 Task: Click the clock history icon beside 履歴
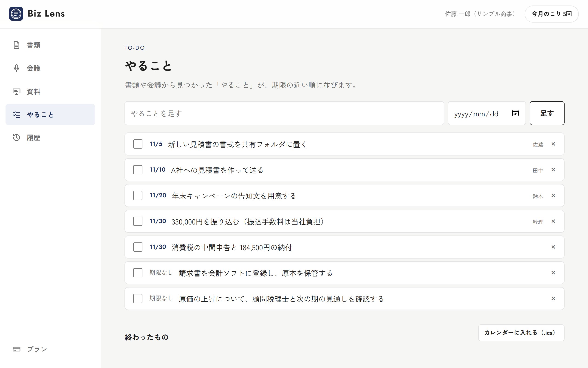click(x=16, y=138)
